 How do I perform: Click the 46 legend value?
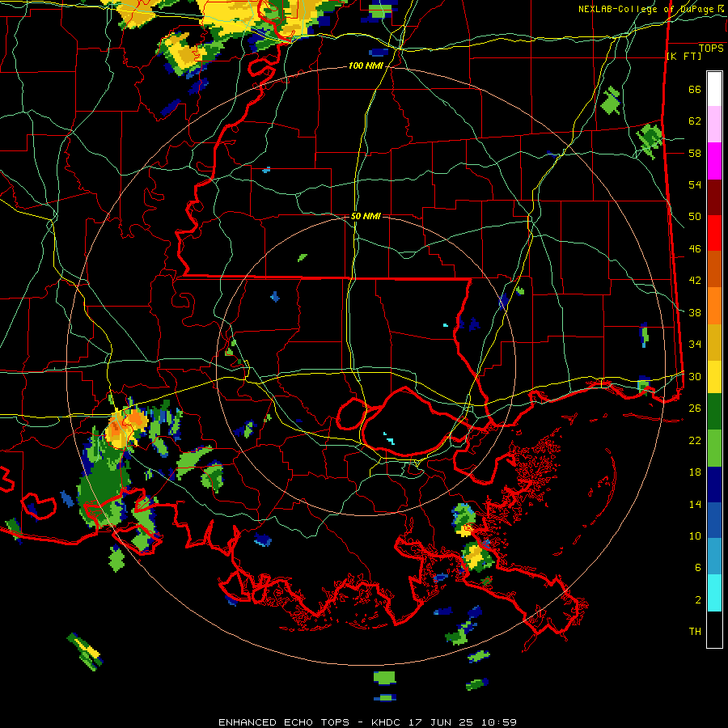(695, 248)
